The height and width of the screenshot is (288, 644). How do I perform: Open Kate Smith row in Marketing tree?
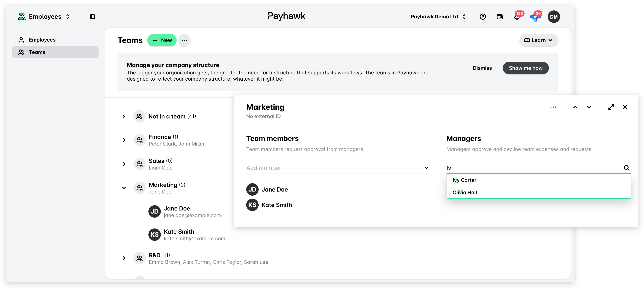pyautogui.click(x=187, y=235)
